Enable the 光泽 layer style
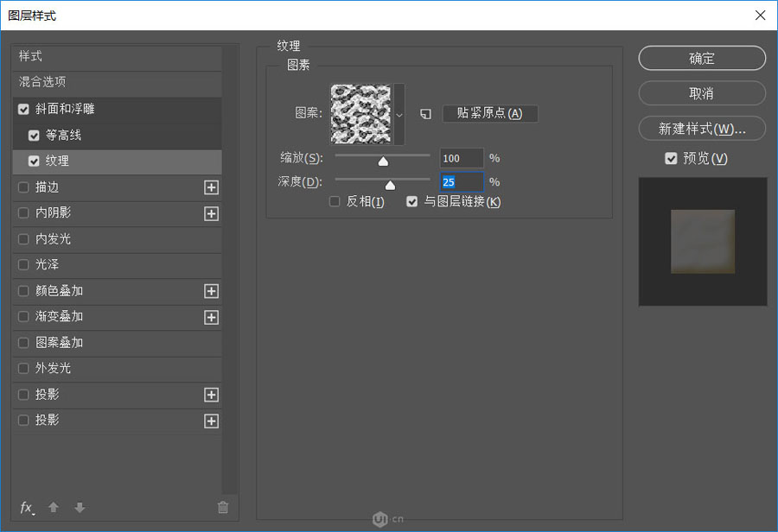Image resolution: width=778 pixels, height=532 pixels. (x=24, y=265)
